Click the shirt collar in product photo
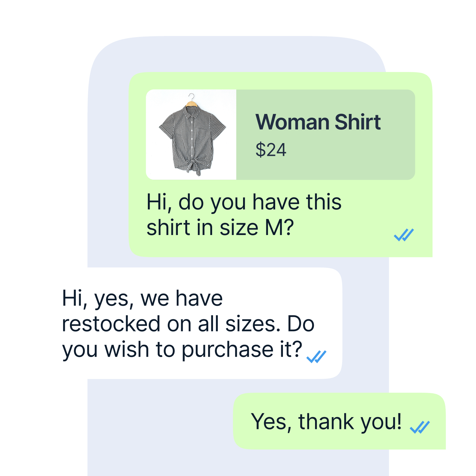The height and width of the screenshot is (476, 476). 191,109
